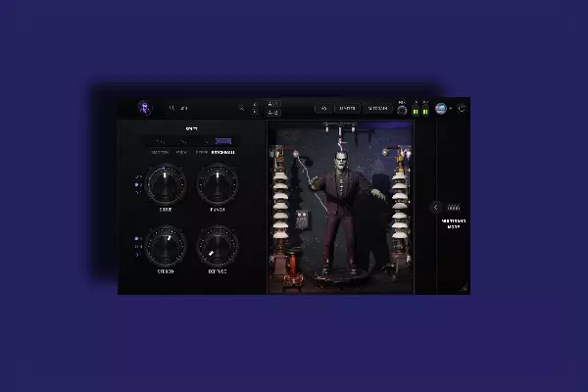Viewport: 588px width, 392px height.
Task: Select bottom option beside DRIVE knob
Action: pos(138,192)
